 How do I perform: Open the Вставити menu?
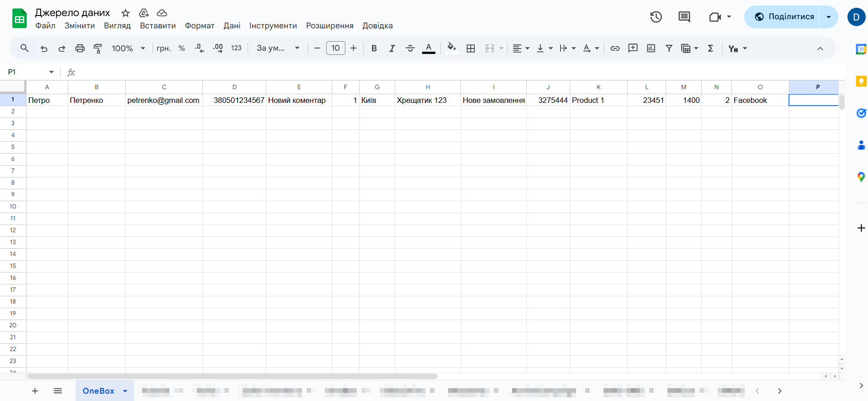tap(158, 26)
